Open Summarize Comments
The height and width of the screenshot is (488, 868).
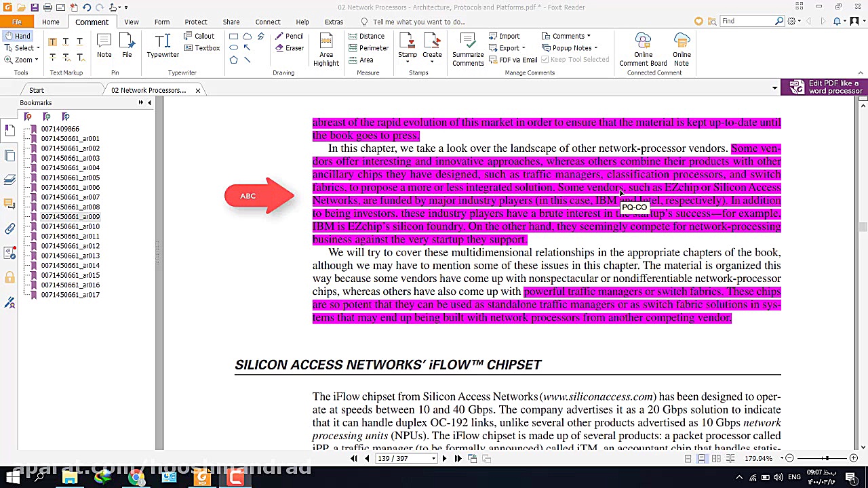[468, 49]
